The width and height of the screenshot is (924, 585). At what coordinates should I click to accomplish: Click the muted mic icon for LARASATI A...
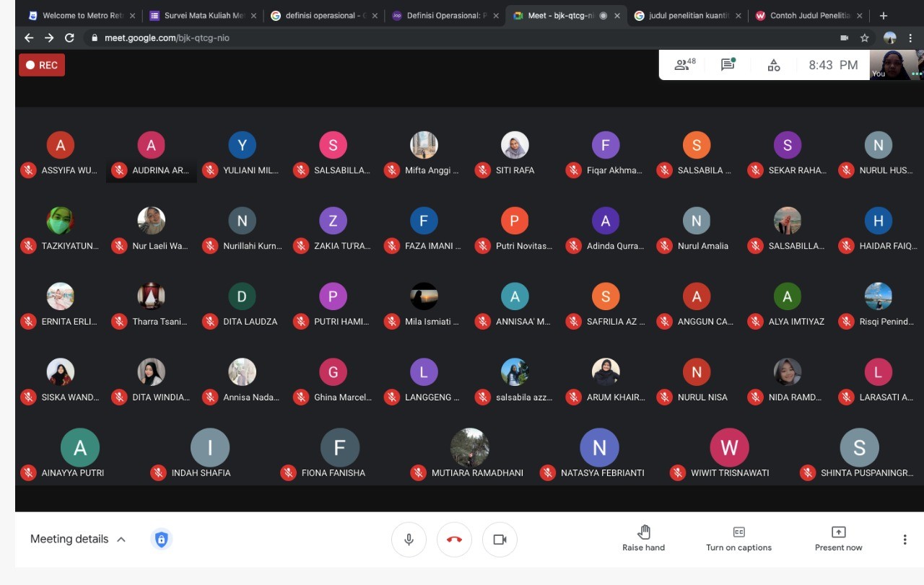(846, 397)
